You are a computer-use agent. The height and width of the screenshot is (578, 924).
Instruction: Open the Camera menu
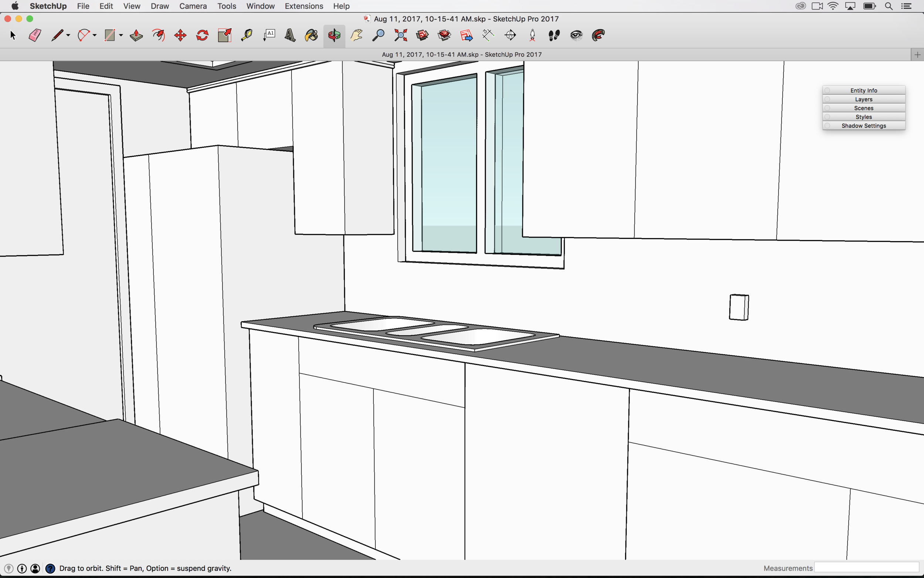point(193,6)
